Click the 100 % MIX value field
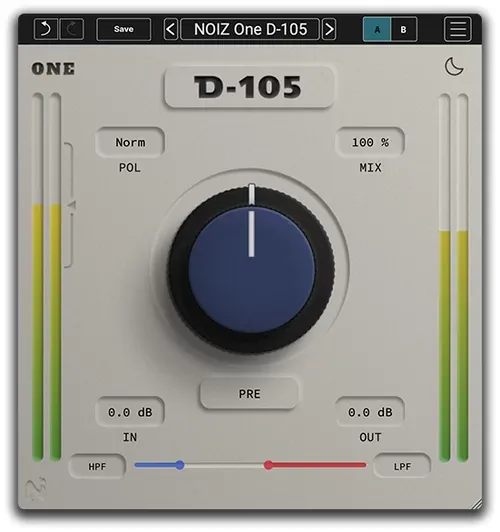Viewport: 500px width, 532px height. point(370,142)
